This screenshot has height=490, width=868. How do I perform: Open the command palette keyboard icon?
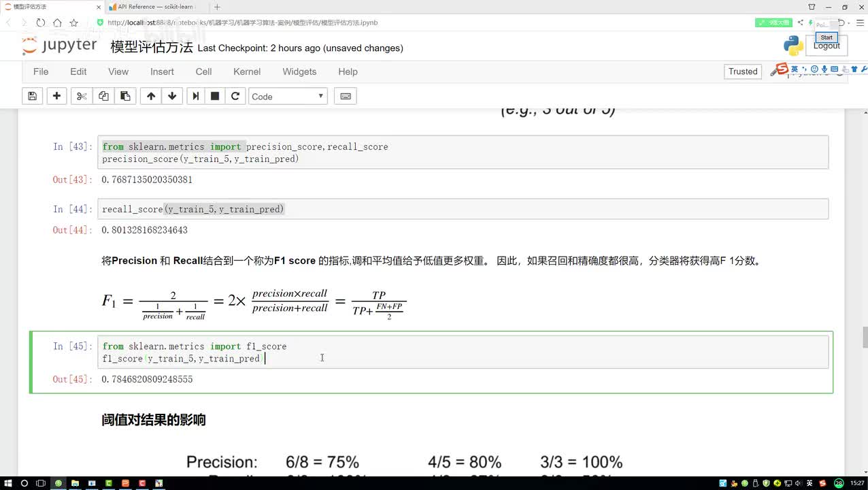tap(346, 96)
